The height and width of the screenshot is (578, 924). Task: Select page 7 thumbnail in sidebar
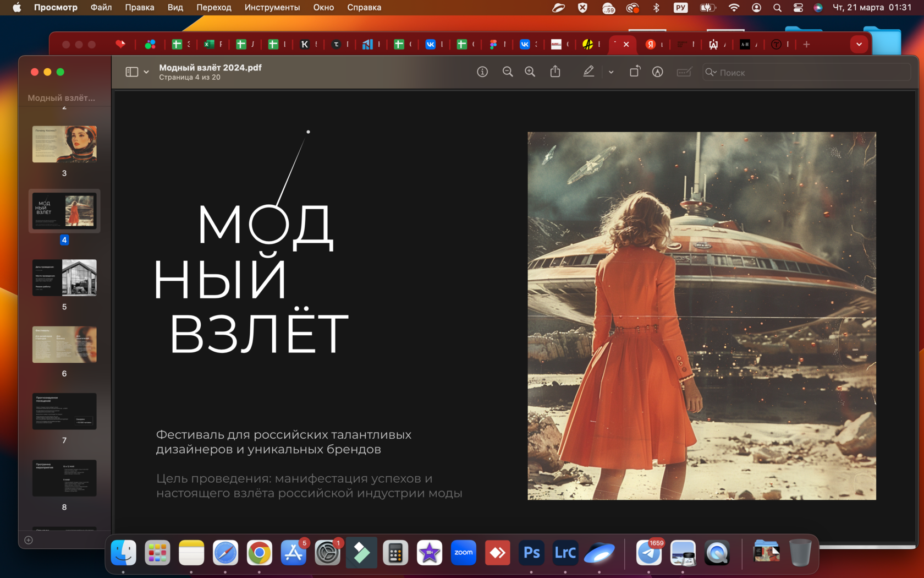point(64,411)
